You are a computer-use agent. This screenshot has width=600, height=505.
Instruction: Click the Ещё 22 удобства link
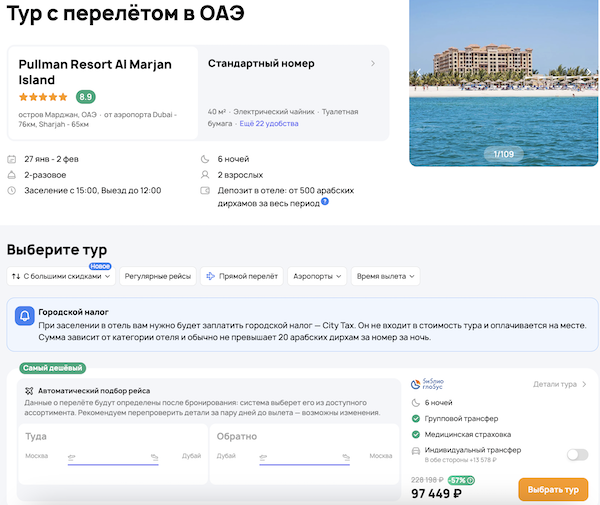pos(269,123)
